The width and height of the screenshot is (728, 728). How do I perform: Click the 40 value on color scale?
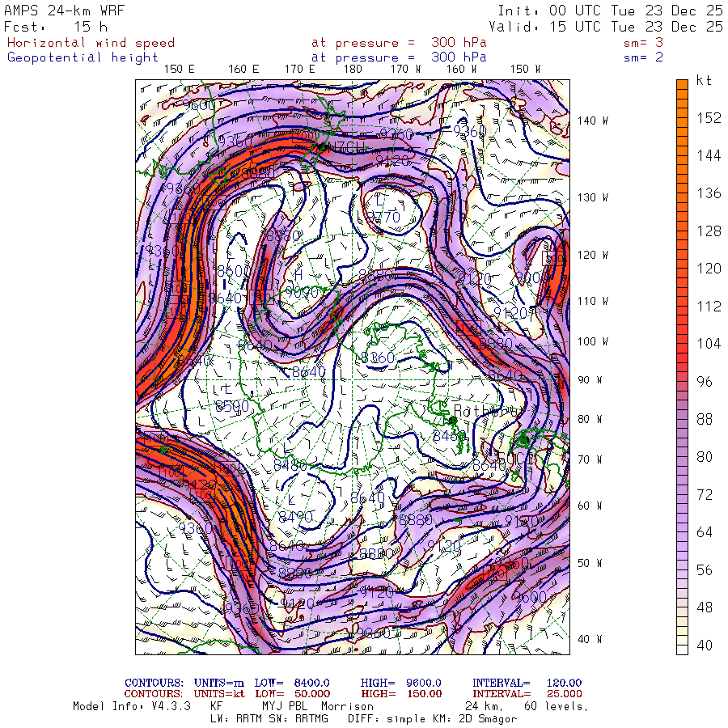coord(705,645)
